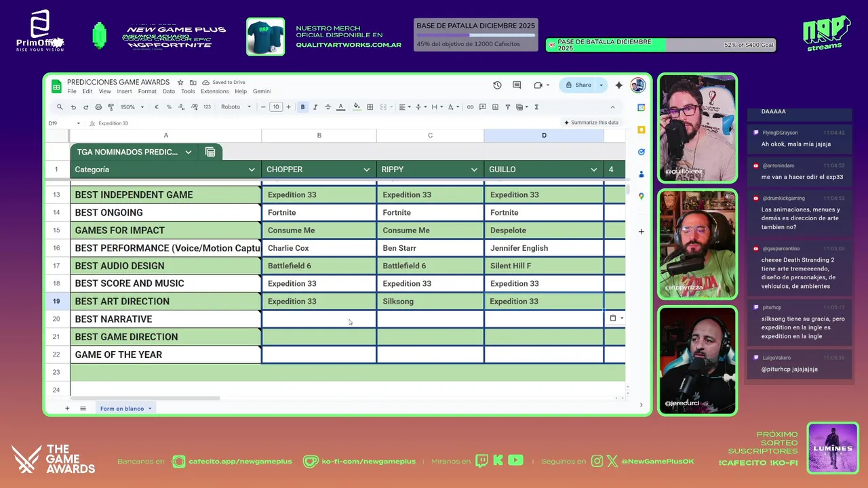Open Google Contacts side panel
This screenshot has height=488, width=868.
[642, 174]
